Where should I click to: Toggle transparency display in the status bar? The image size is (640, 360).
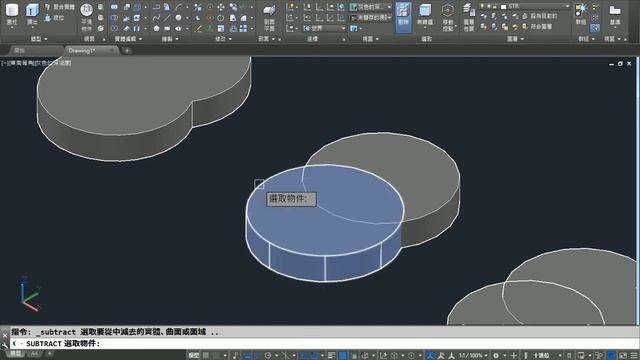click(x=342, y=356)
